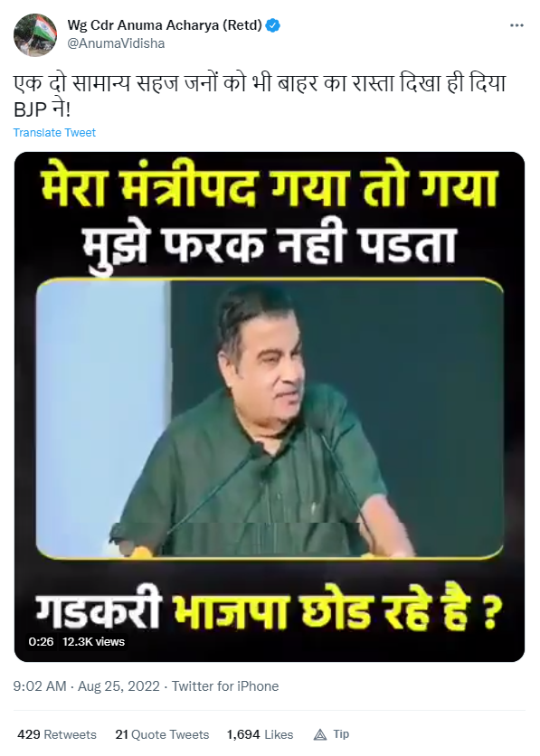The height and width of the screenshot is (756, 540).
Task: Click the Translate Tweet link
Action: tap(54, 133)
